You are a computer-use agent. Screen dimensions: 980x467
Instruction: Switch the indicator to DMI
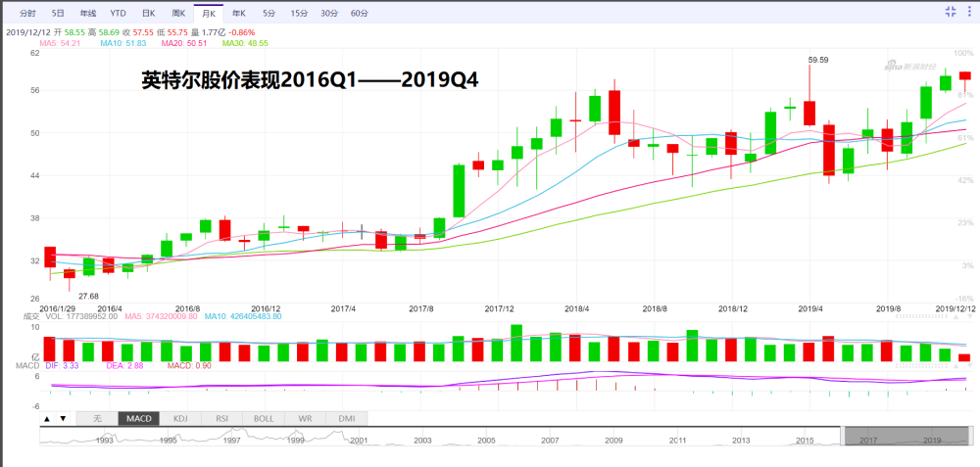coord(346,418)
